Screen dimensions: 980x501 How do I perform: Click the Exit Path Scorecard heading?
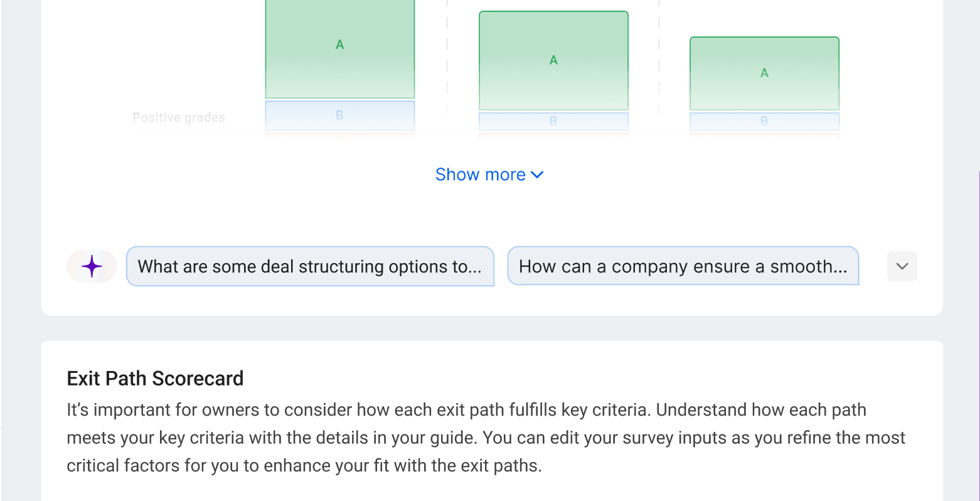coord(155,379)
